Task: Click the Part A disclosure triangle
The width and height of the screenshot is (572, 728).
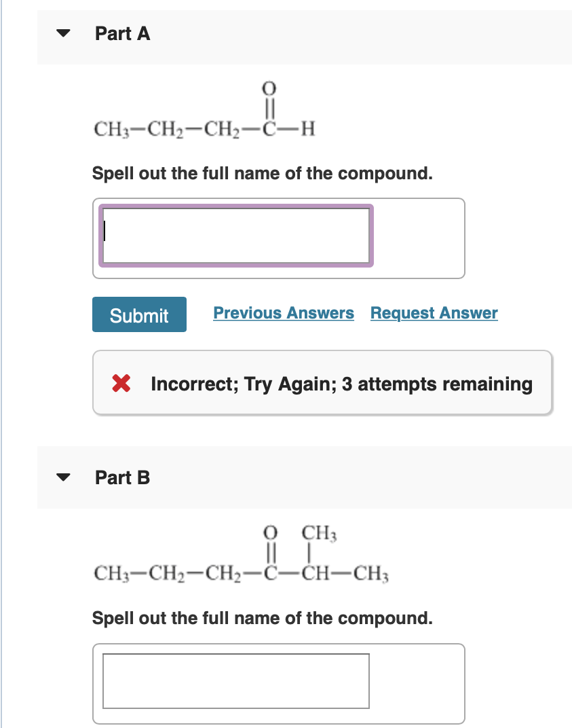Action: coord(63,33)
